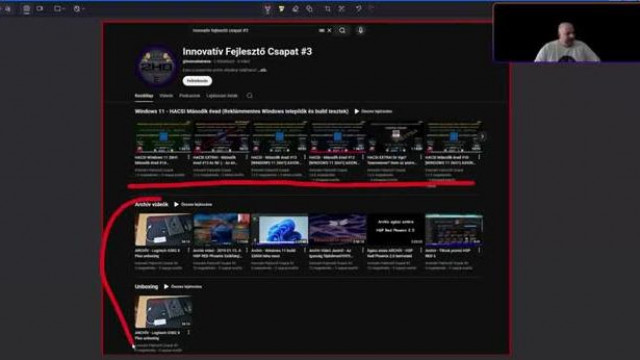The height and width of the screenshot is (360, 640).
Task: Open the purple Archív Videó Javított thumbnail
Action: [x=337, y=229]
